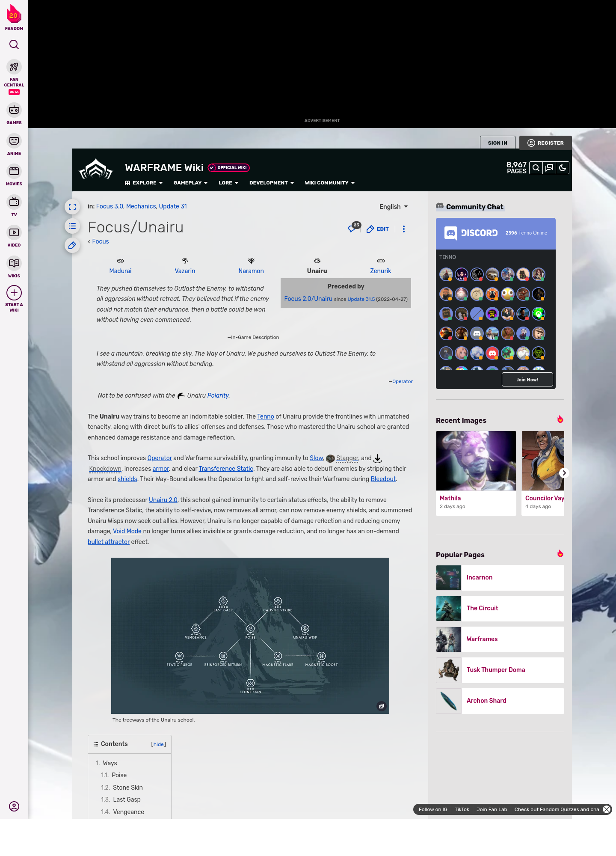
Task: Click the Start a Wiki plus icon
Action: point(14,293)
